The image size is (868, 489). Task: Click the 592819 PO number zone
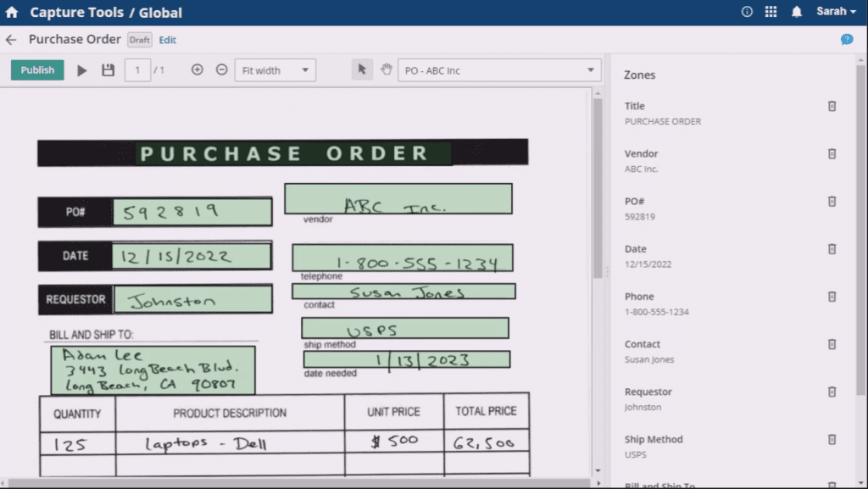pos(192,211)
